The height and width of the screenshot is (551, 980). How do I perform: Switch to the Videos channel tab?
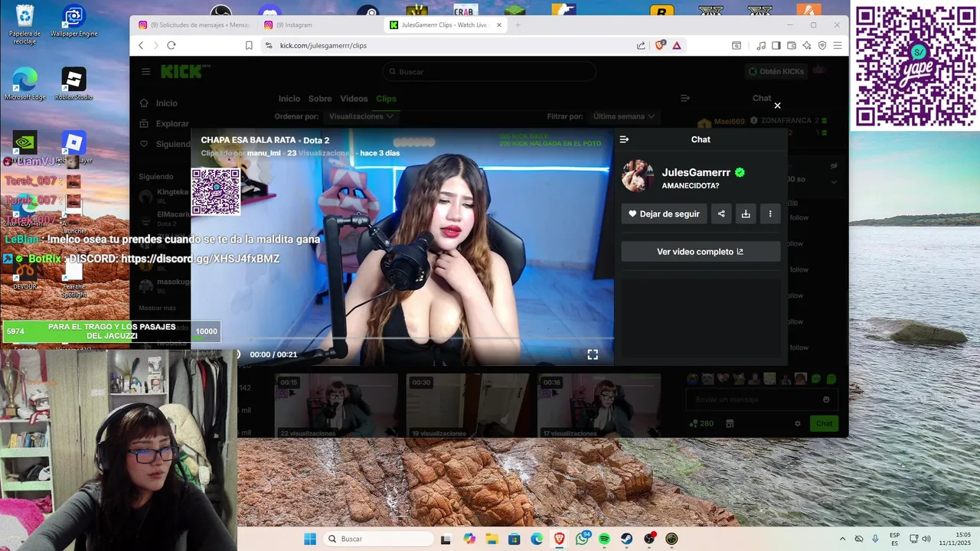(354, 99)
